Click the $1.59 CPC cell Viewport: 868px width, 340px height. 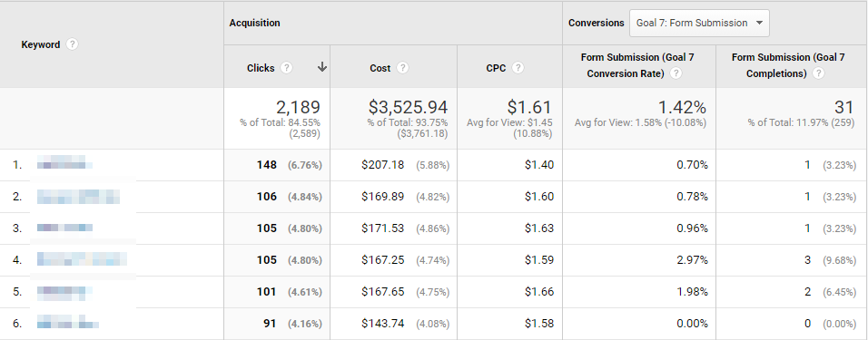pos(510,260)
